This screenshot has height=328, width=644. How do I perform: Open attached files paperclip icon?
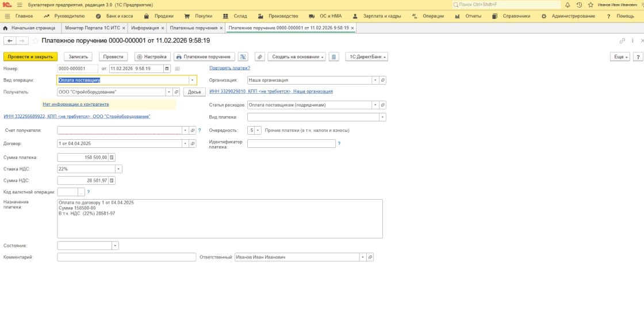[259, 57]
